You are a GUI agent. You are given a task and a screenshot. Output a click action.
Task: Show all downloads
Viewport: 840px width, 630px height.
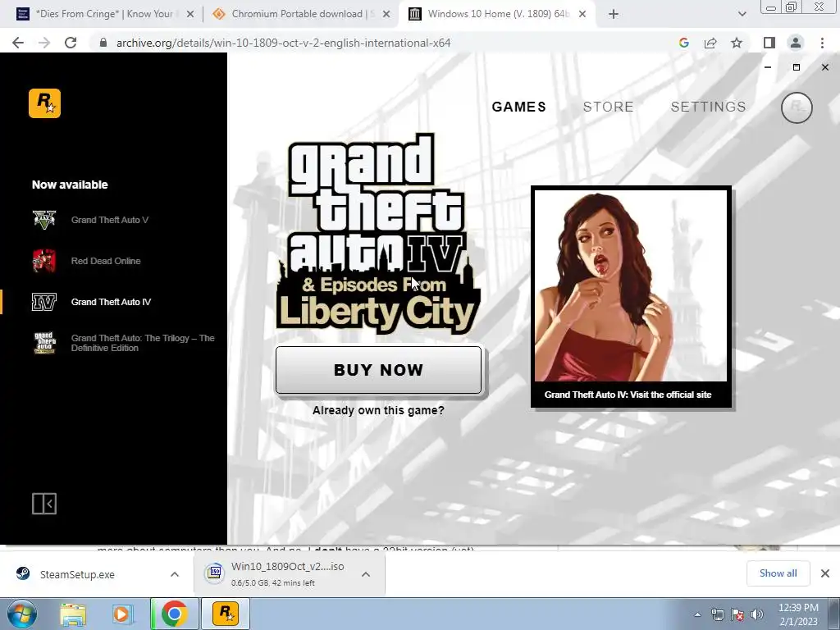[x=778, y=573]
